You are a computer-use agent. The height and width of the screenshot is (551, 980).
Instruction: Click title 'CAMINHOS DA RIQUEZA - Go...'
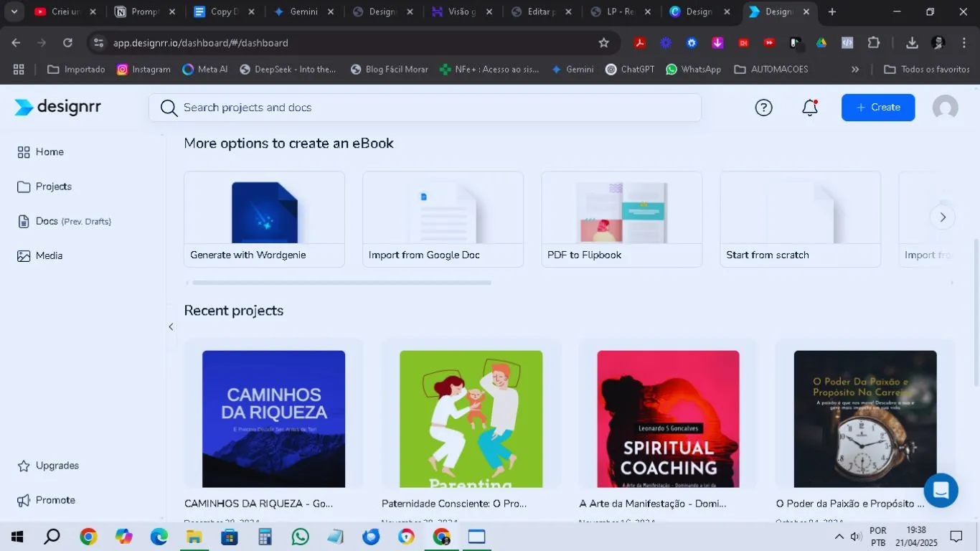click(x=259, y=504)
